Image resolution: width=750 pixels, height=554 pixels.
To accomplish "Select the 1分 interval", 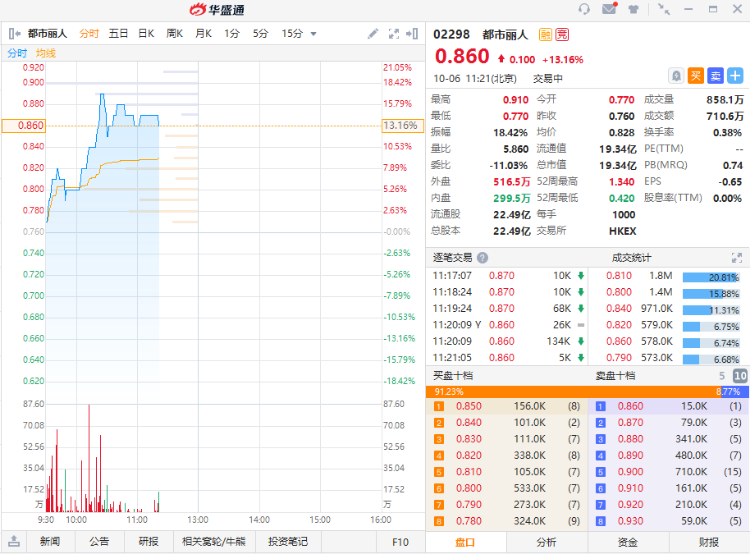I will pyautogui.click(x=232, y=33).
